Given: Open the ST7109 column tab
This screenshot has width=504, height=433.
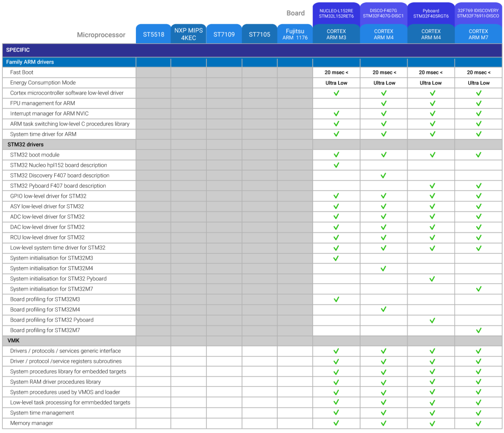Looking at the screenshot, I should 224,35.
